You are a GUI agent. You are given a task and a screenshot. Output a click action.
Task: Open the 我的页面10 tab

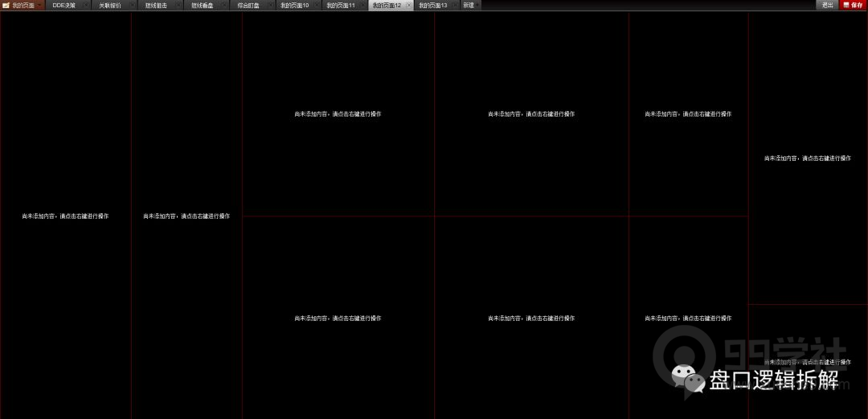pyautogui.click(x=294, y=5)
